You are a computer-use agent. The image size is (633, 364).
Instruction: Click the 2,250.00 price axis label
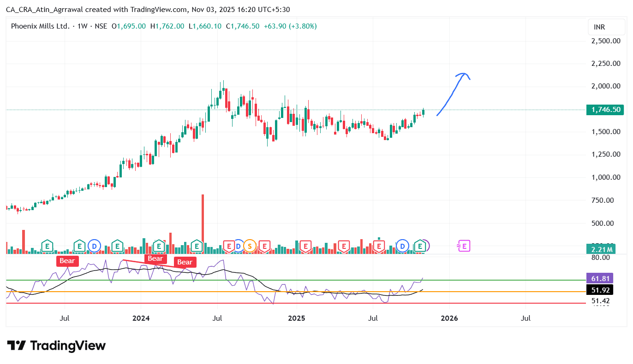605,64
